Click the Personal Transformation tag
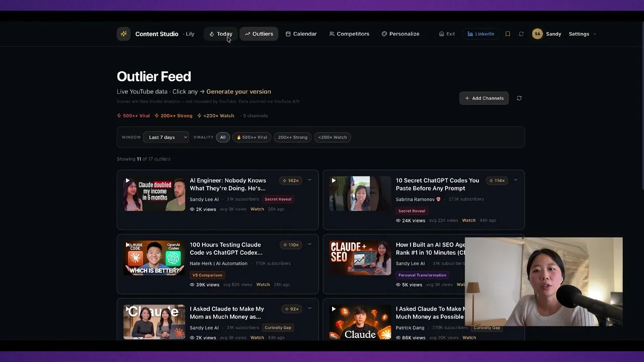The image size is (644, 362). [422, 275]
